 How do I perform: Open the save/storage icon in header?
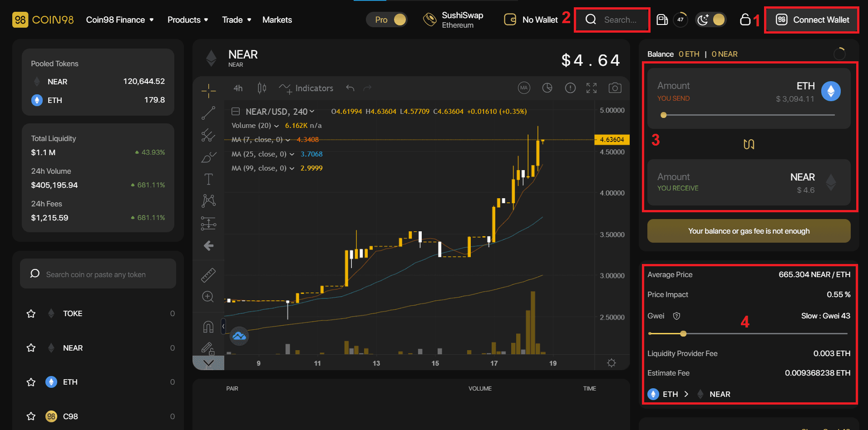pyautogui.click(x=662, y=20)
